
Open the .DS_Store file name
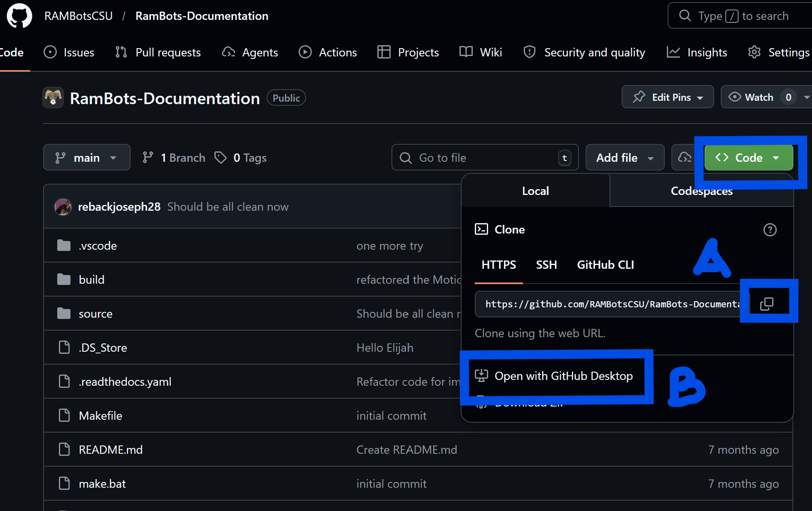103,348
